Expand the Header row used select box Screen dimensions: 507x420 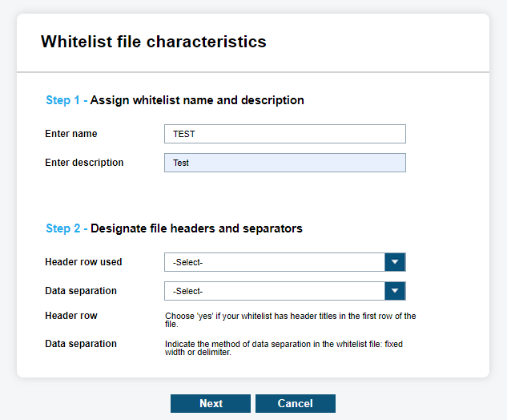coord(274,262)
